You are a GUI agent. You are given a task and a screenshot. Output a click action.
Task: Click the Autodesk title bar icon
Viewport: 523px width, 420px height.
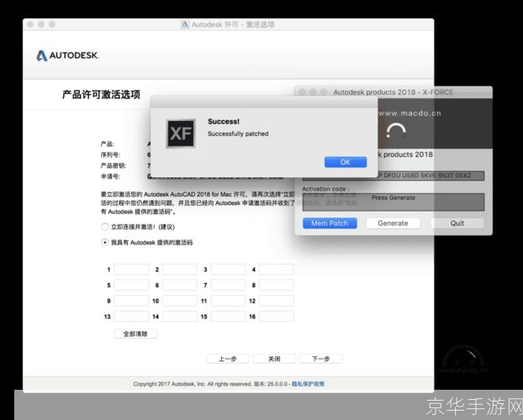185,24
